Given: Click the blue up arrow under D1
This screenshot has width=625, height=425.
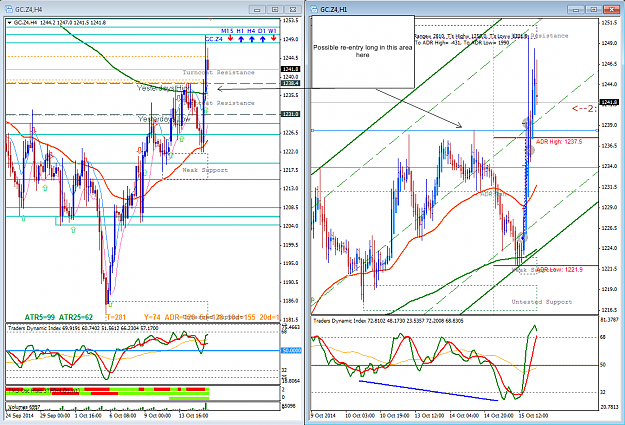Looking at the screenshot, I should (262, 39).
